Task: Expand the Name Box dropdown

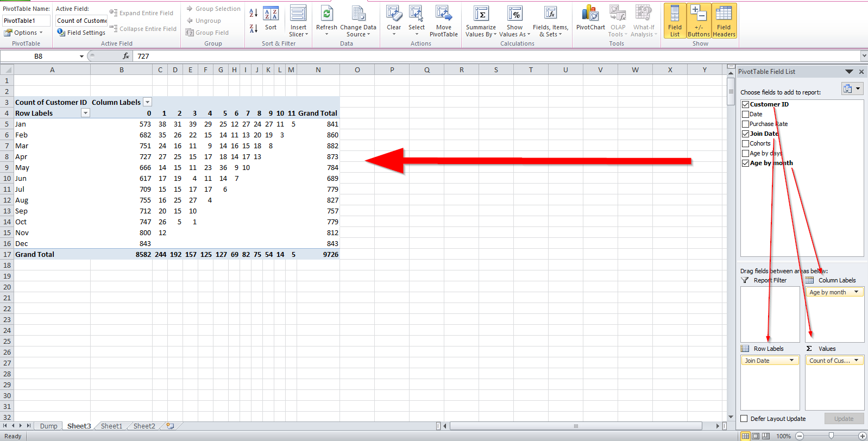Action: click(81, 56)
